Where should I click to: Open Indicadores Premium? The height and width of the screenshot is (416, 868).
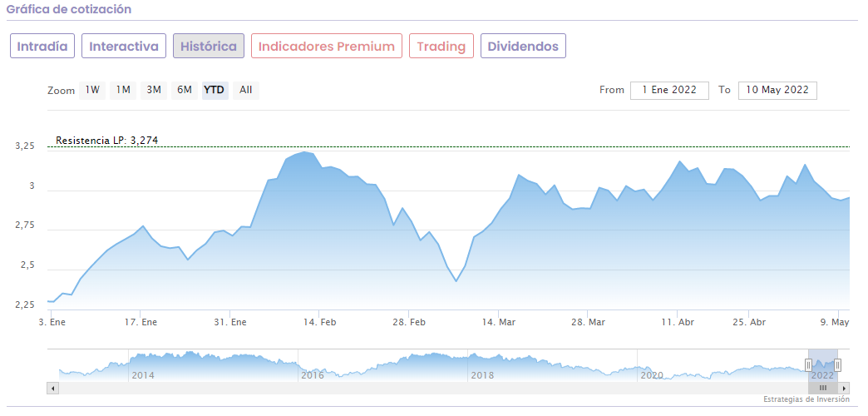coord(327,47)
